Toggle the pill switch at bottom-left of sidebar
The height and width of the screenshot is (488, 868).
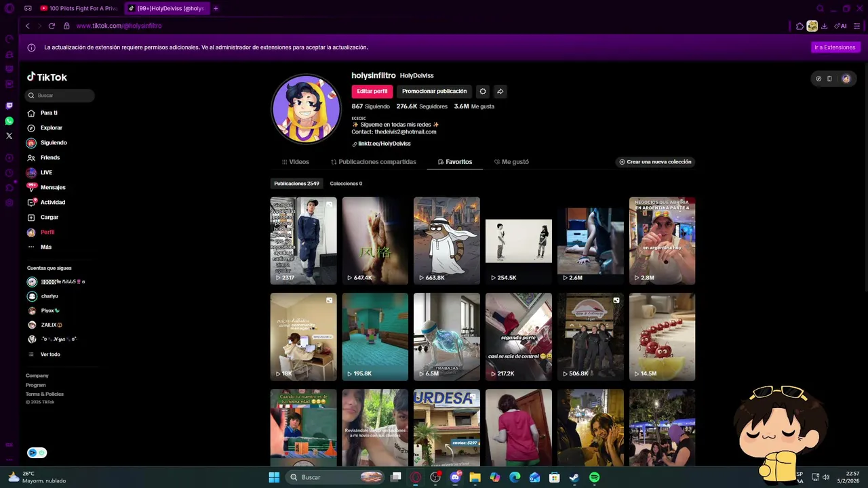coord(37,453)
